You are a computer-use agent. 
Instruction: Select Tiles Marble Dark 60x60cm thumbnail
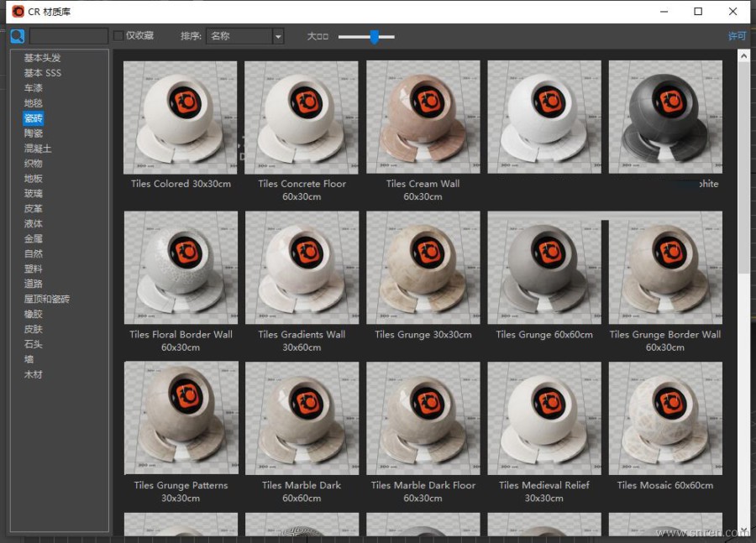point(302,418)
